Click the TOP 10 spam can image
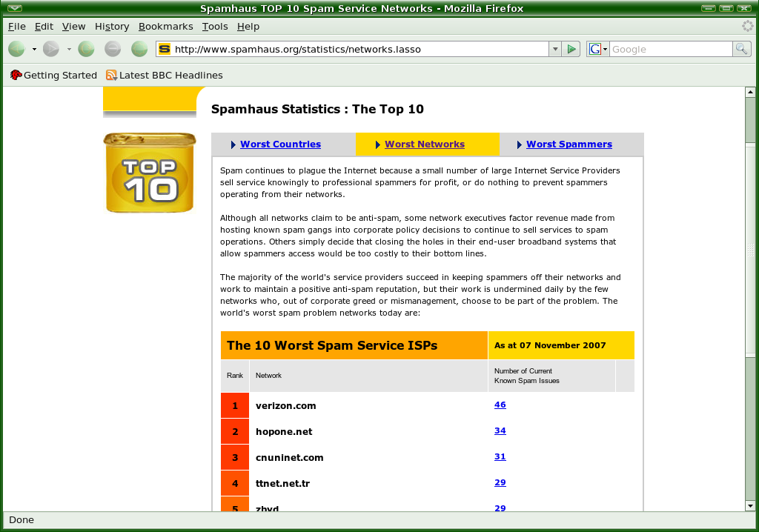 point(150,173)
